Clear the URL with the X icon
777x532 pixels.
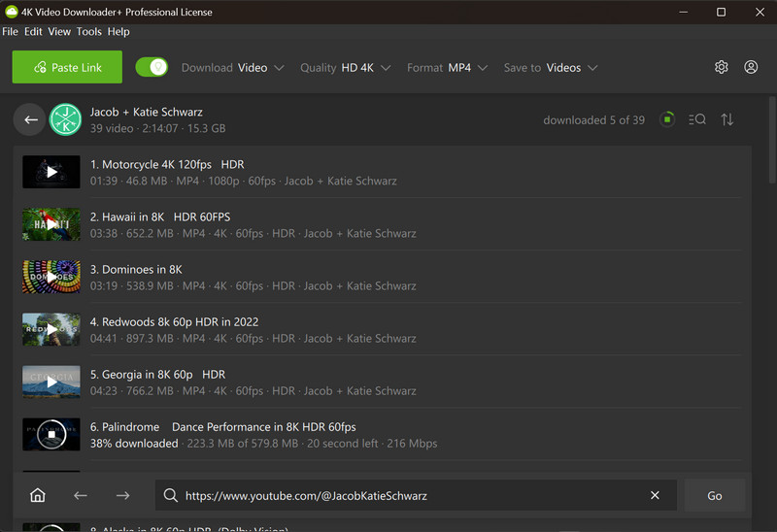(x=655, y=495)
